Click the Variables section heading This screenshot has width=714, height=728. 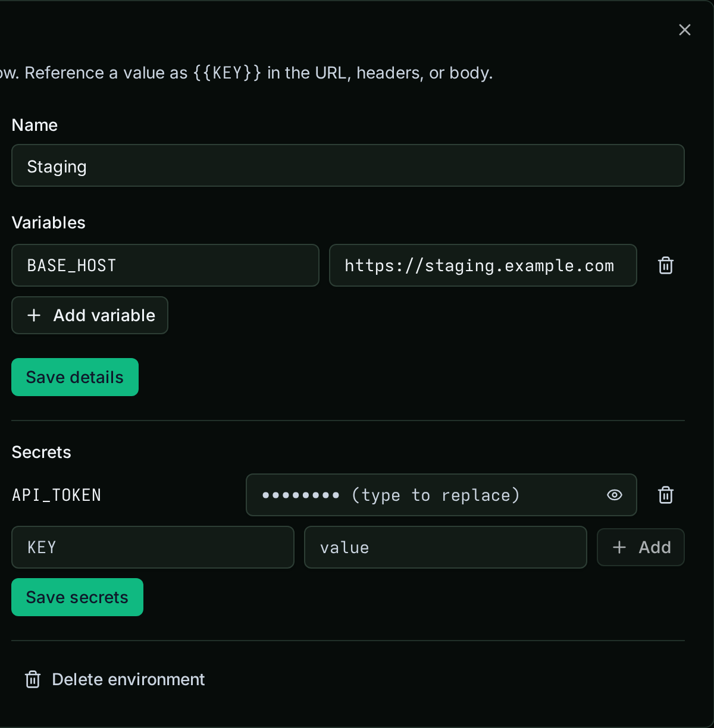coord(49,222)
